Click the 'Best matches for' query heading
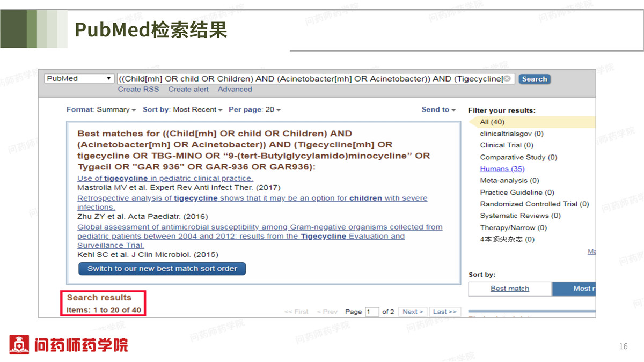 point(254,150)
